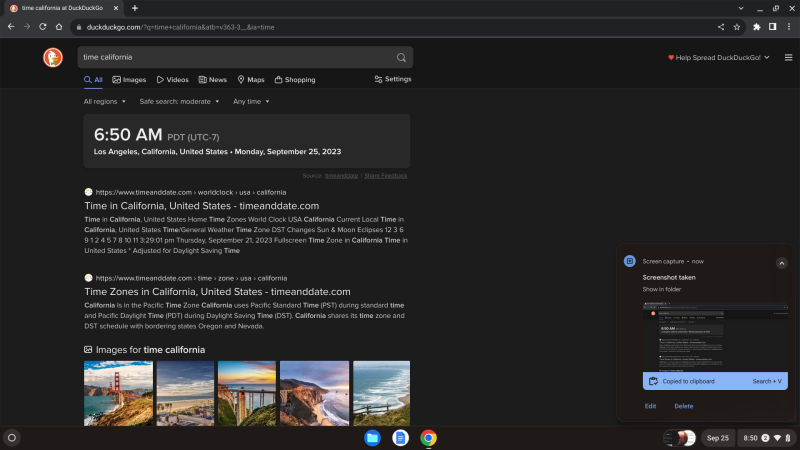This screenshot has height=450, width=800.
Task: Switch to the Maps search tab
Action: pyautogui.click(x=250, y=79)
